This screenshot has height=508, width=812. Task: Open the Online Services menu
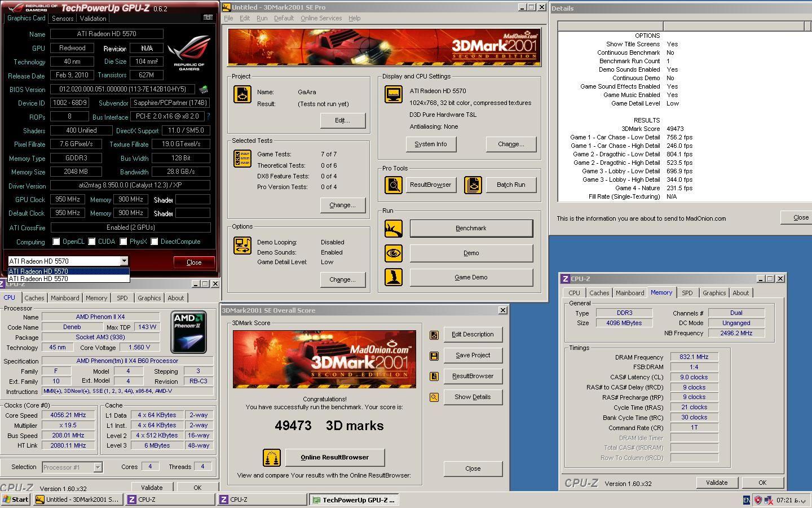(x=321, y=18)
